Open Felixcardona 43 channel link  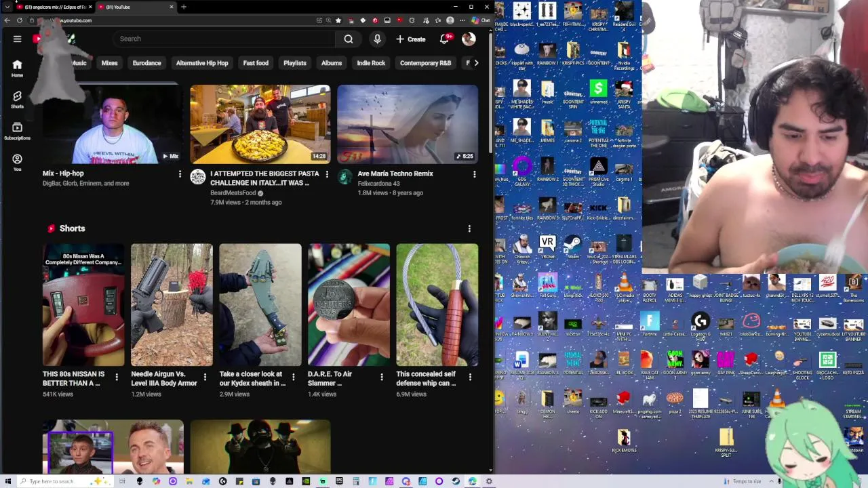[379, 184]
